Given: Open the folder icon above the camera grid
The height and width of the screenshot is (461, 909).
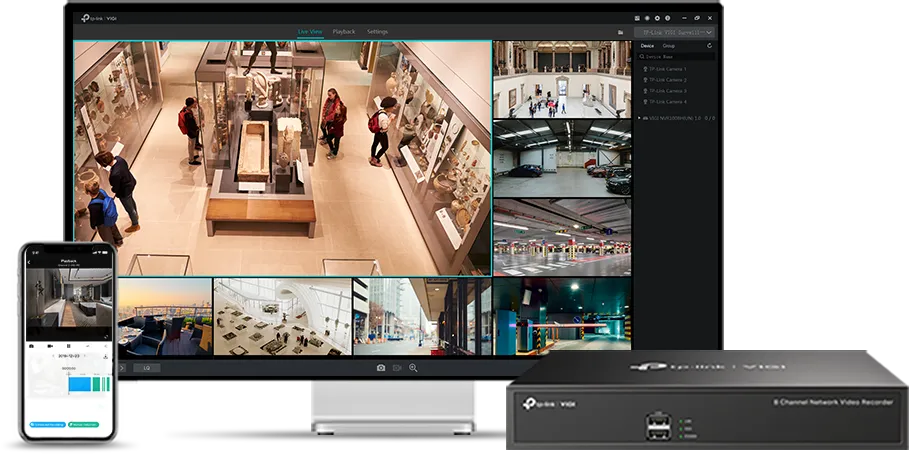Looking at the screenshot, I should tap(621, 32).
